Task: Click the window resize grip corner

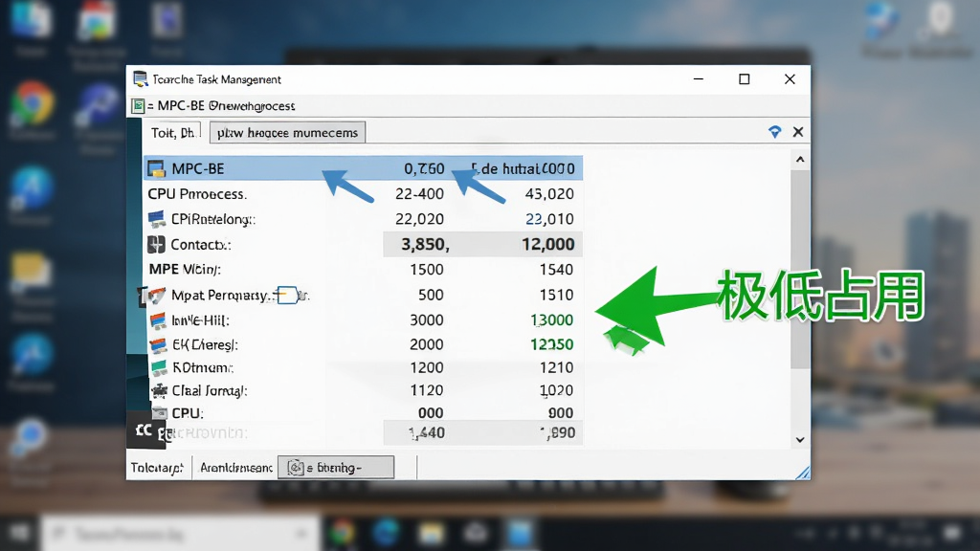Action: (803, 473)
